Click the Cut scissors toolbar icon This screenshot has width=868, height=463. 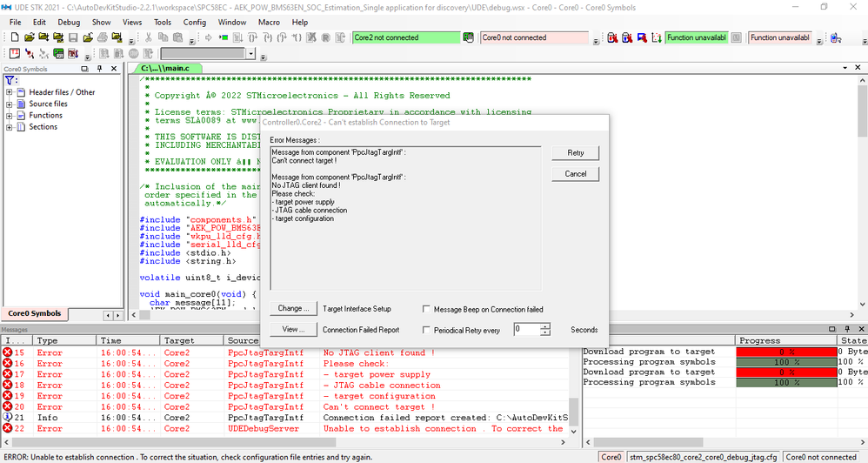click(x=149, y=37)
